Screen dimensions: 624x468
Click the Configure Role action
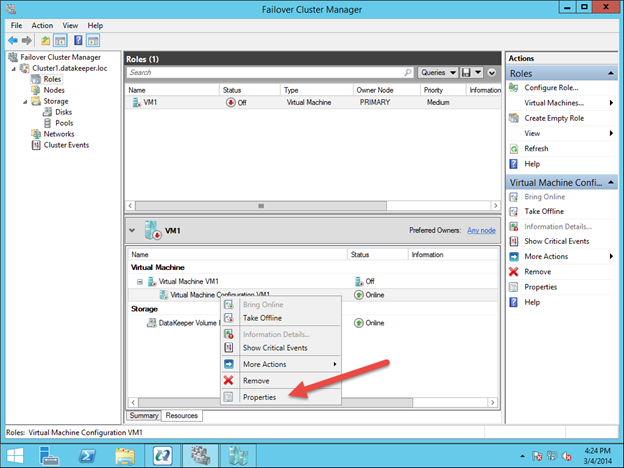(551, 88)
